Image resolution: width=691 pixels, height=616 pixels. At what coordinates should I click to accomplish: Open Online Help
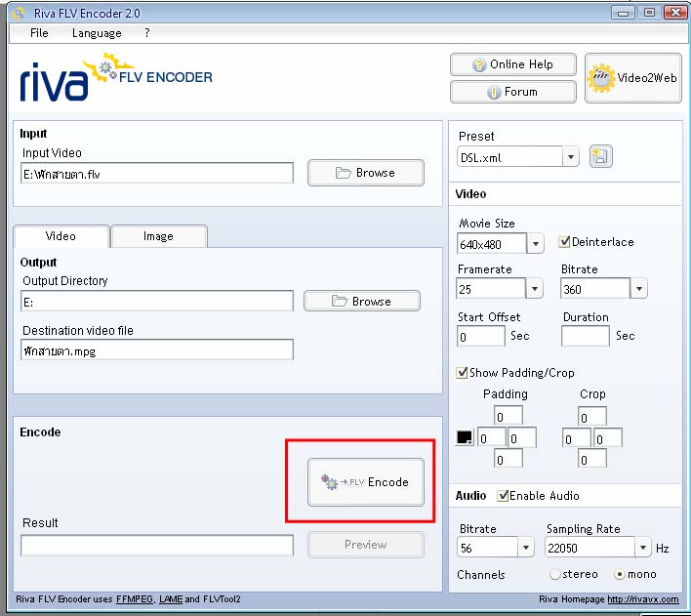click(x=513, y=64)
